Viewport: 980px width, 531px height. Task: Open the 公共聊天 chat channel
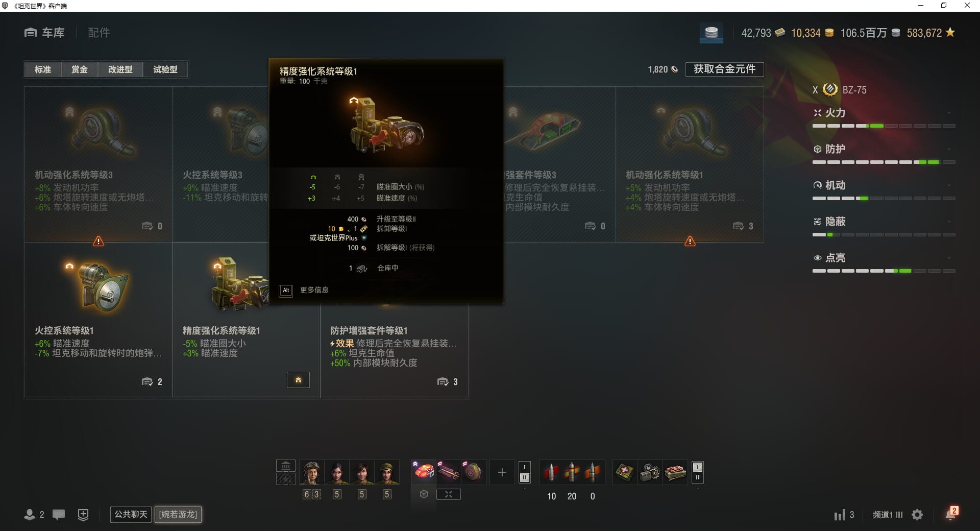pyautogui.click(x=131, y=514)
